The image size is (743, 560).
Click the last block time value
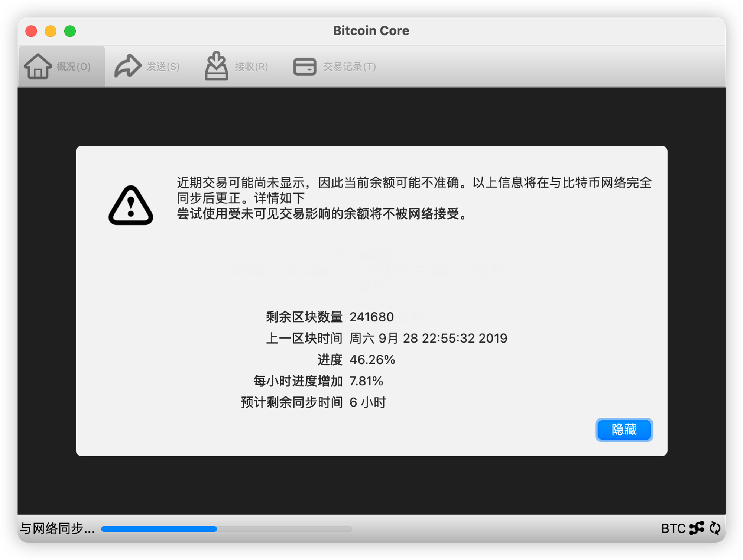click(428, 338)
